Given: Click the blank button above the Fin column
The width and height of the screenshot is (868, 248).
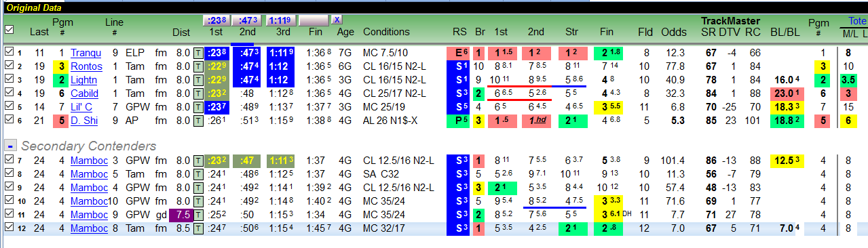Looking at the screenshot, I should click(x=314, y=20).
